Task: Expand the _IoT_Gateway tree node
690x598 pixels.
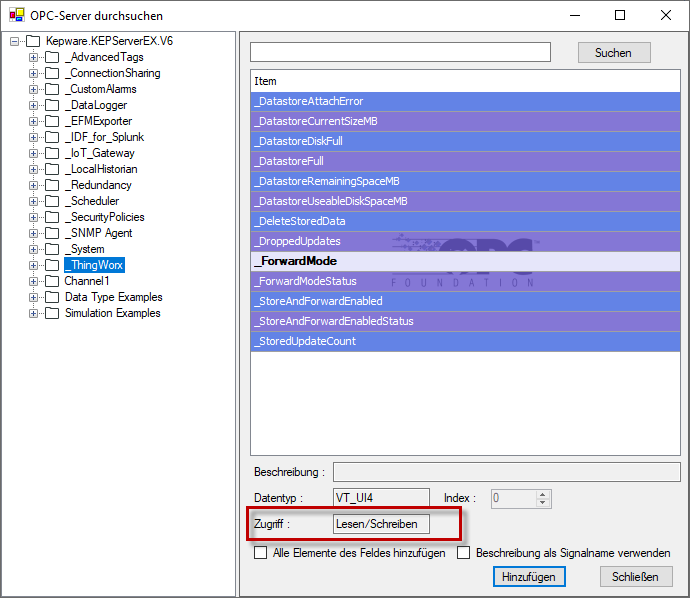Action: coord(33,153)
